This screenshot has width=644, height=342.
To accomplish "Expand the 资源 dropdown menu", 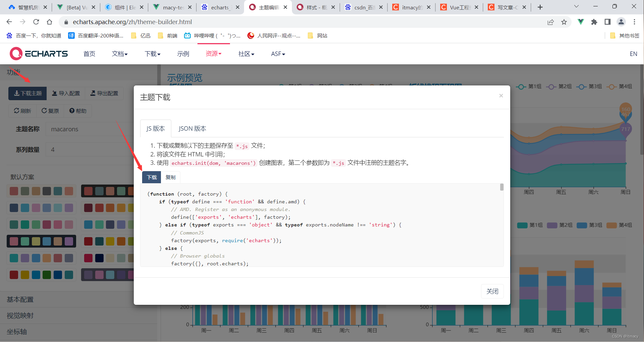I will [214, 54].
